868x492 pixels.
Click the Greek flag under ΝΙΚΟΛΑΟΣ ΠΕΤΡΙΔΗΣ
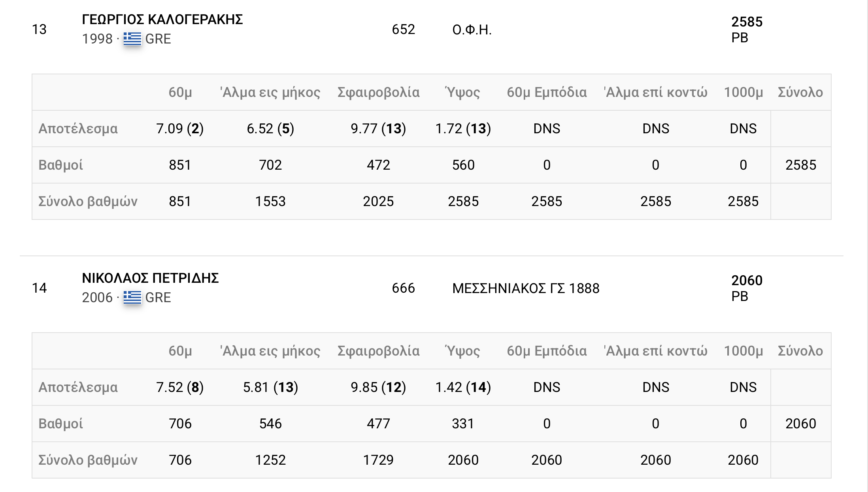(x=132, y=297)
